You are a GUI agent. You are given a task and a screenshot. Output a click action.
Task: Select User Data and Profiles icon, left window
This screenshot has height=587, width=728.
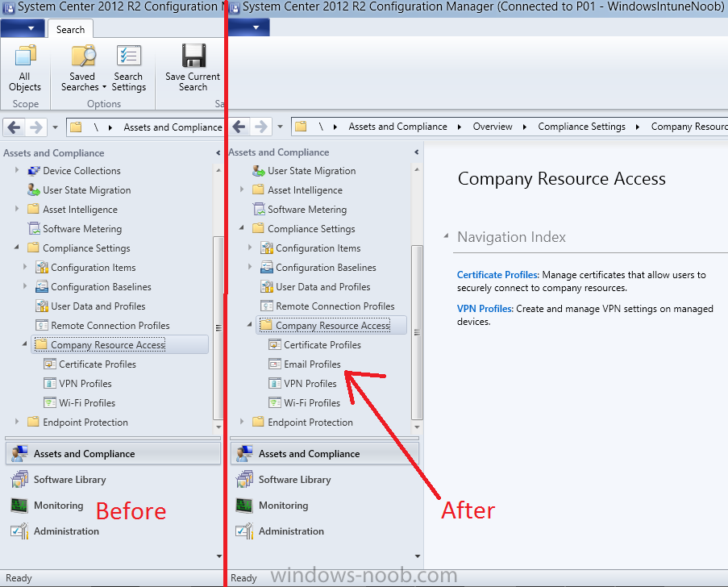pos(42,306)
